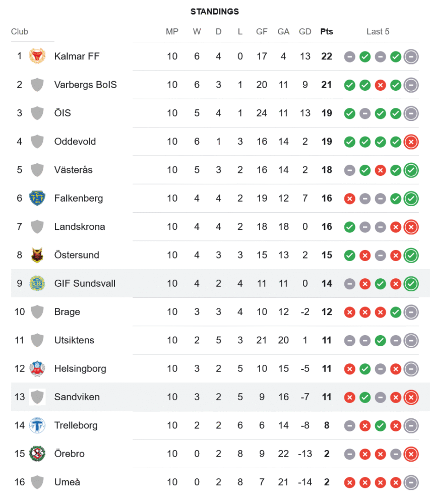Click the Helsingborg club crest icon
Image resolution: width=430 pixels, height=504 pixels.
37,369
